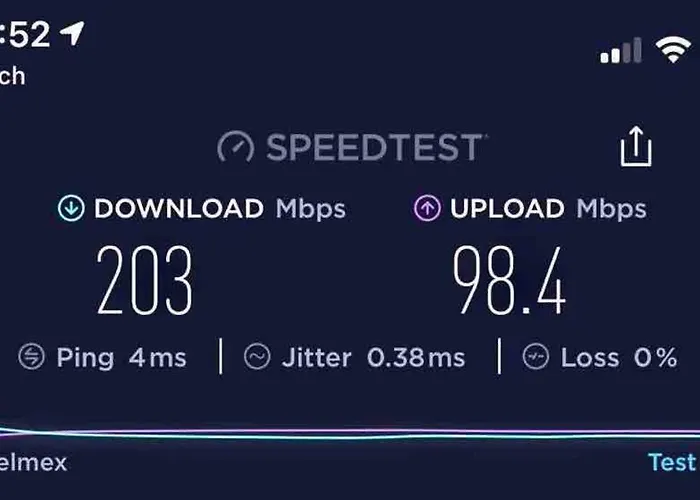Select the 203 download speed value
Image resolution: width=700 pixels, height=500 pixels.
145,280
